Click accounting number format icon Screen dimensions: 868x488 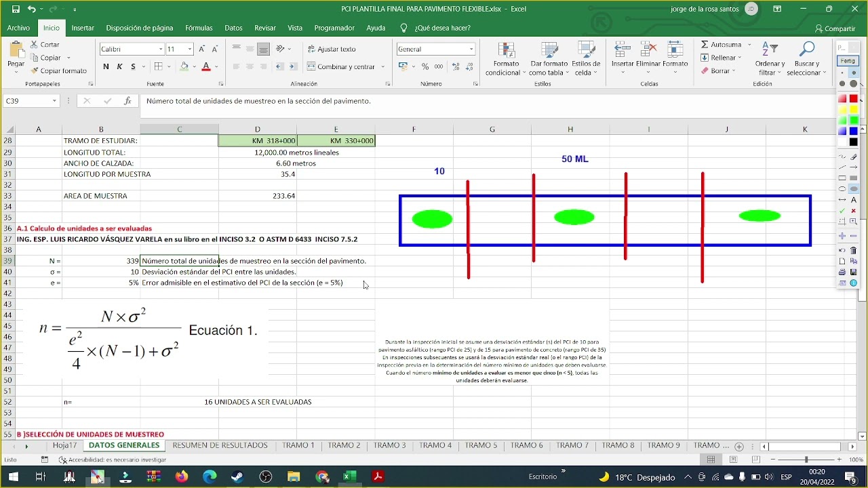click(403, 66)
